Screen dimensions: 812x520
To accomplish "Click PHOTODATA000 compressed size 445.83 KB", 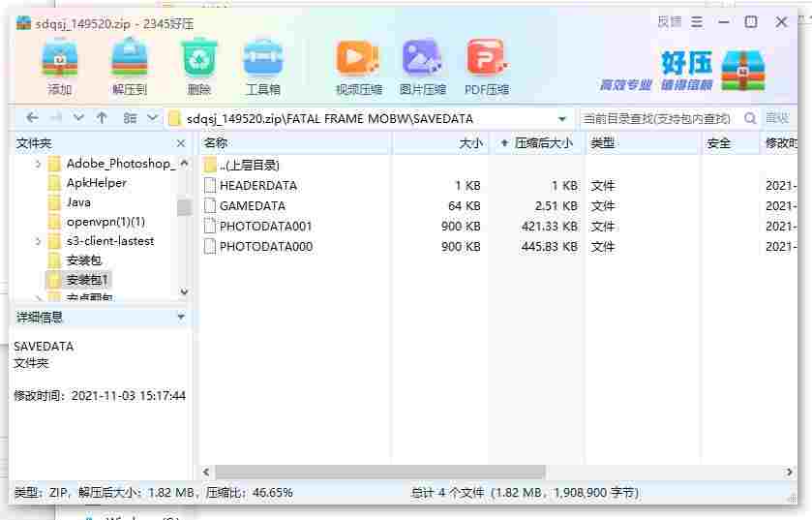I will tap(550, 247).
